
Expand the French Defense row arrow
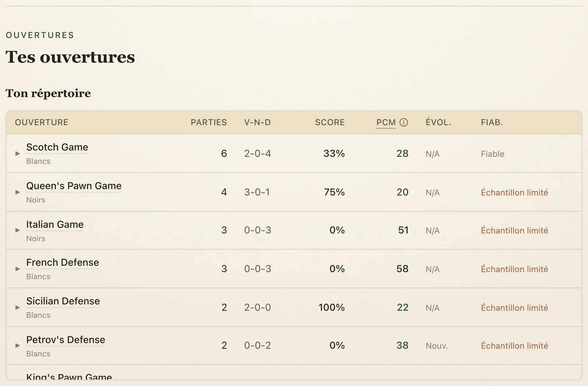click(x=18, y=269)
